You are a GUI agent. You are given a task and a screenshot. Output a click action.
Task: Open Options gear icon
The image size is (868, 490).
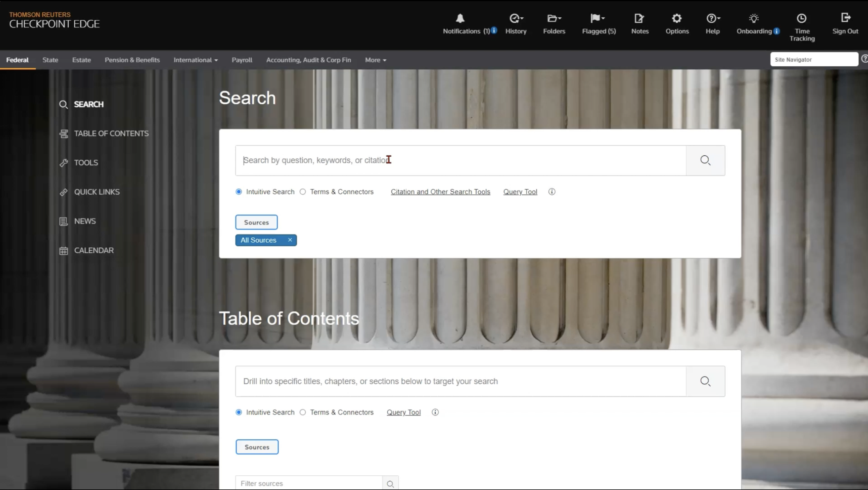[677, 19]
